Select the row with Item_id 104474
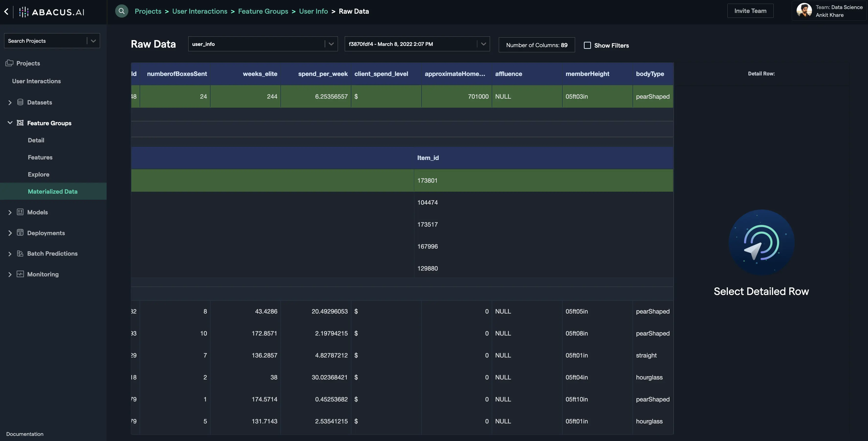 428,202
